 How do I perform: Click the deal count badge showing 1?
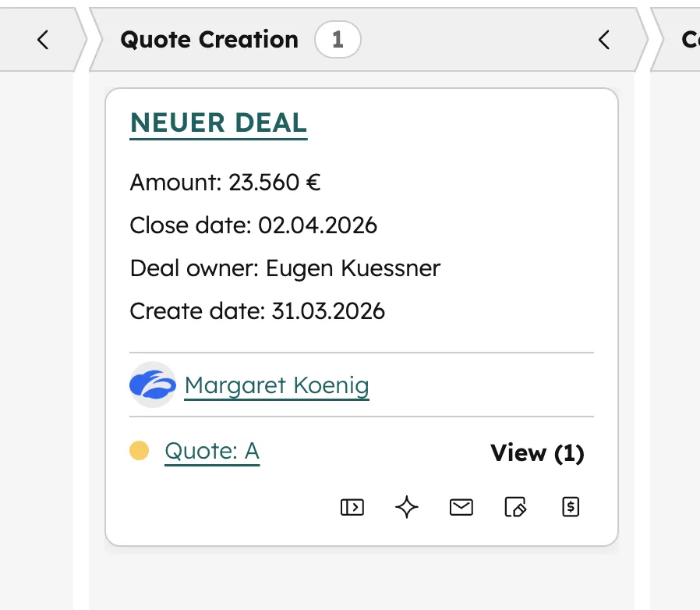[338, 39]
